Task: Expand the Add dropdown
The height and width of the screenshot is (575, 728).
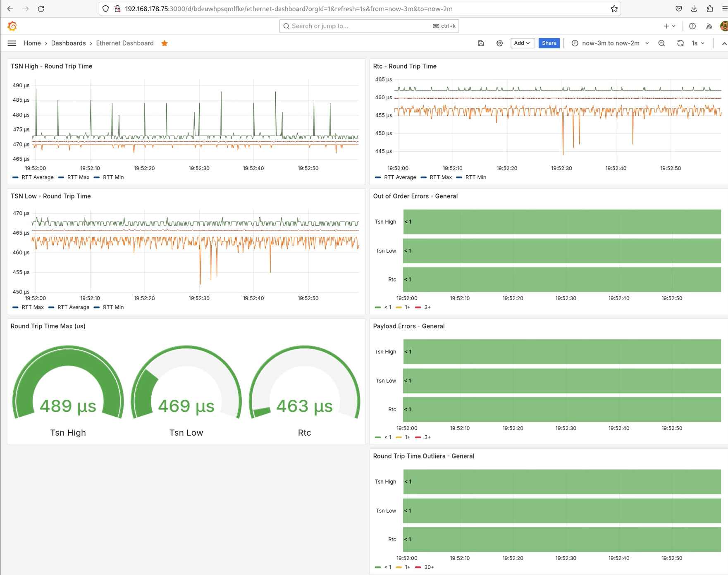Action: 523,43
